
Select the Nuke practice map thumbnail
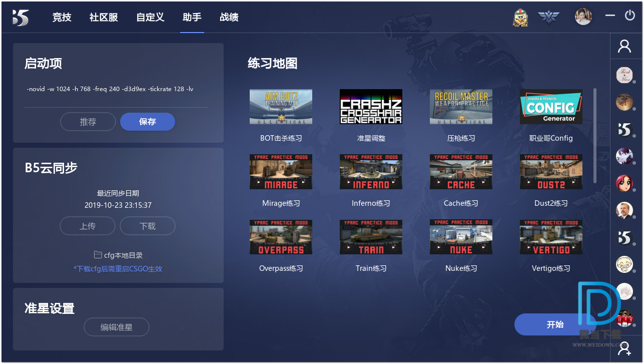pyautogui.click(x=461, y=237)
